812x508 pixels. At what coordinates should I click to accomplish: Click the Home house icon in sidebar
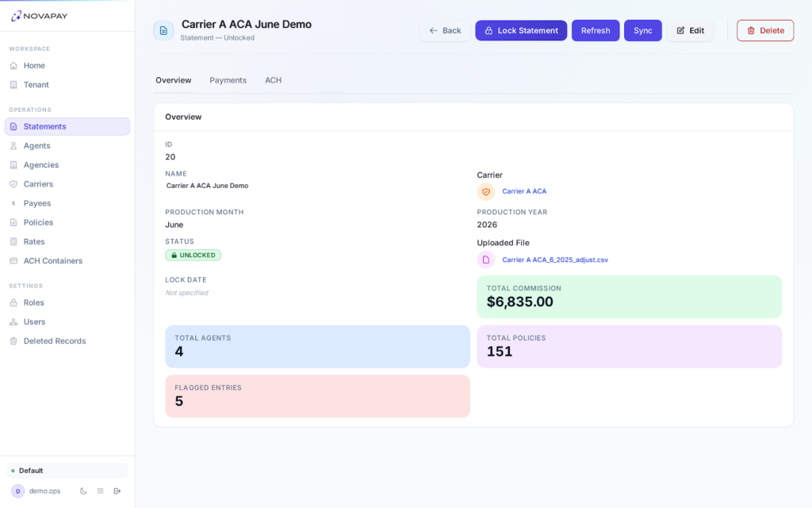point(13,66)
